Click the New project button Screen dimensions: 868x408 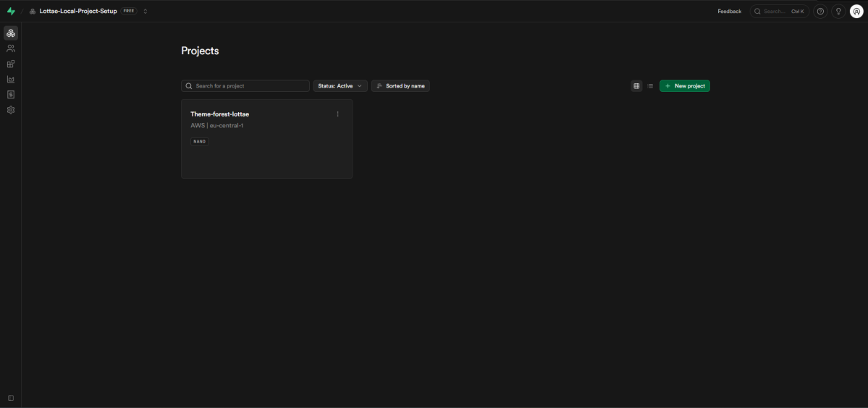click(x=685, y=86)
